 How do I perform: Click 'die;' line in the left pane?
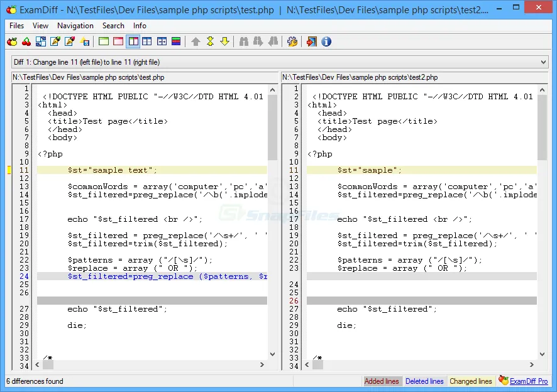[x=77, y=325]
